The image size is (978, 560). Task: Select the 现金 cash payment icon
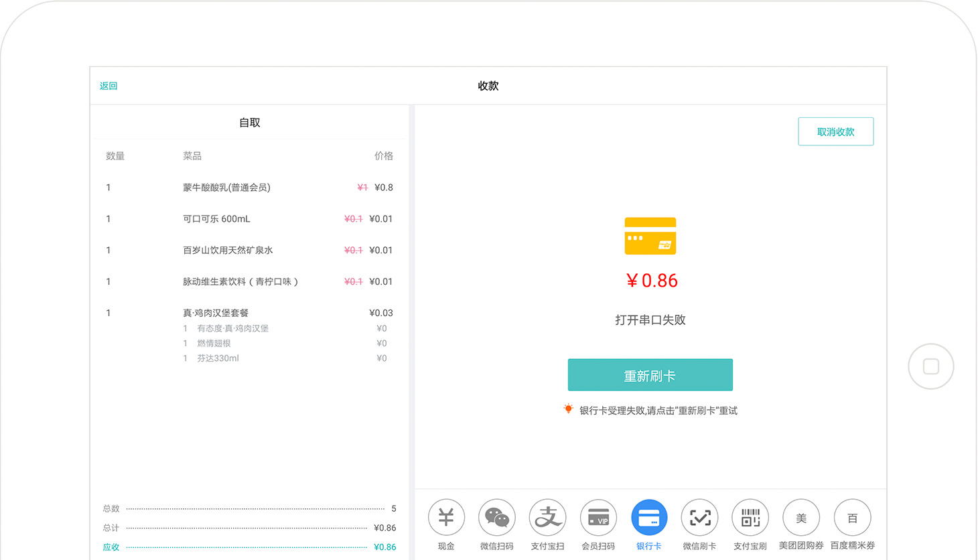pos(446,517)
